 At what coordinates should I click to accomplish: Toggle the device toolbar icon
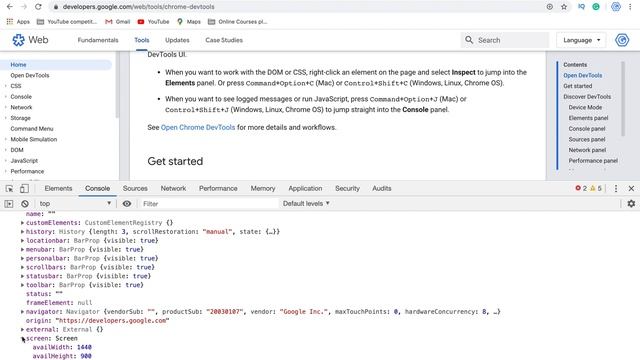(x=24, y=189)
